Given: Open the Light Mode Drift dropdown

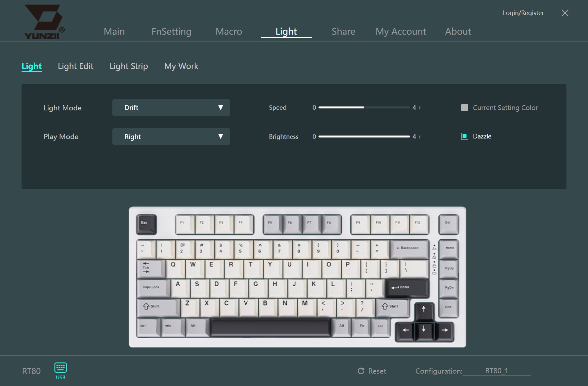Looking at the screenshot, I should (x=171, y=107).
